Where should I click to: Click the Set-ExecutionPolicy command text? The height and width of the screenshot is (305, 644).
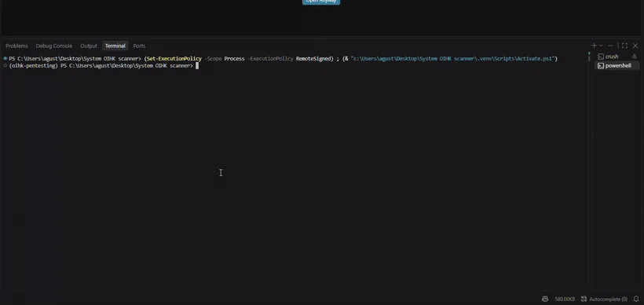coord(174,59)
